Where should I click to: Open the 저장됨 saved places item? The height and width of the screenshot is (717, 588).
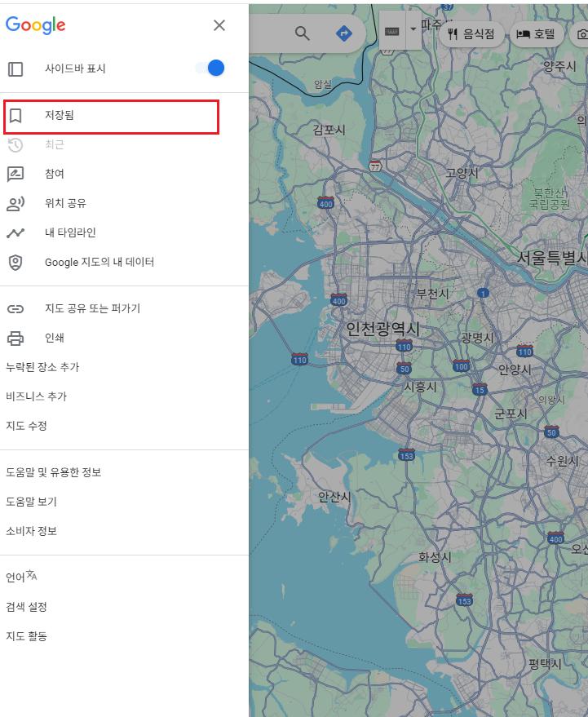[x=111, y=117]
